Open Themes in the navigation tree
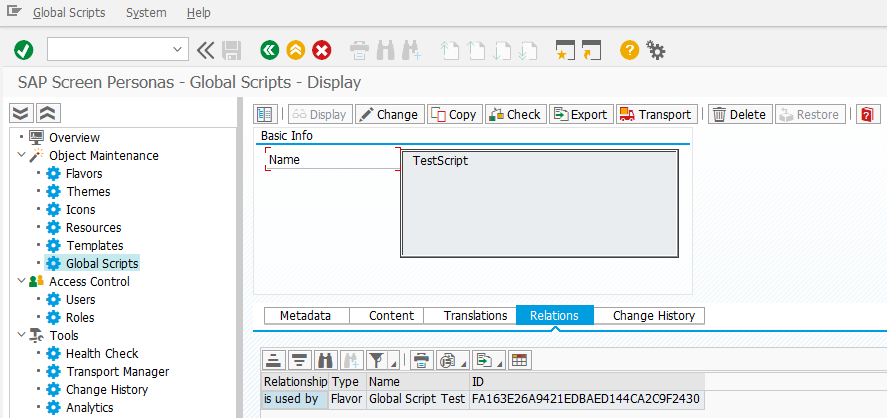Screen dimensions: 887x418 coord(88,192)
